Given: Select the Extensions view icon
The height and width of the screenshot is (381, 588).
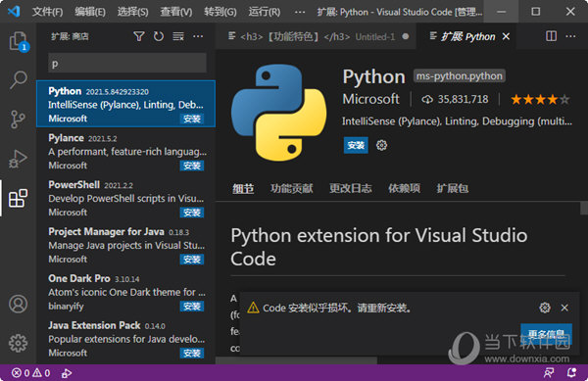Looking at the screenshot, I should coord(18,198).
